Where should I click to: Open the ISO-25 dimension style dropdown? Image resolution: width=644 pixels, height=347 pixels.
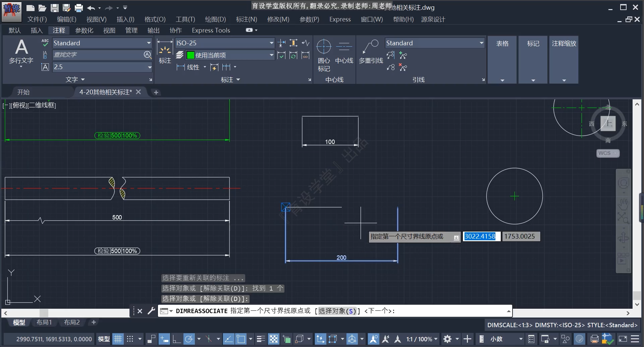(271, 43)
